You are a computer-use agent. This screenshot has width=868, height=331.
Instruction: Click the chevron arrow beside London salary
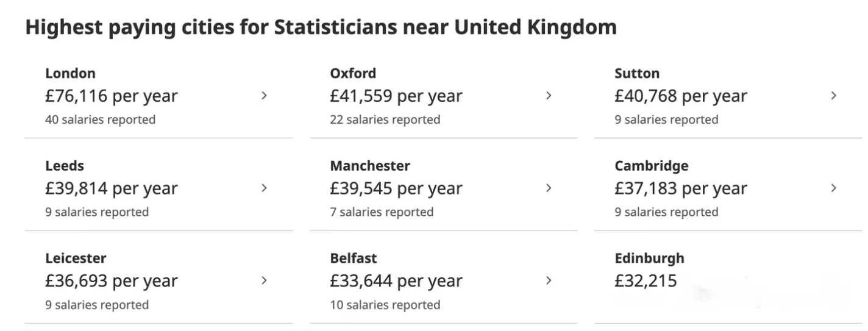(264, 96)
